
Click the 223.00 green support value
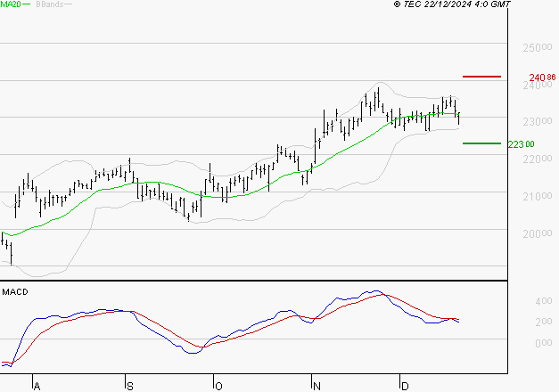point(521,144)
